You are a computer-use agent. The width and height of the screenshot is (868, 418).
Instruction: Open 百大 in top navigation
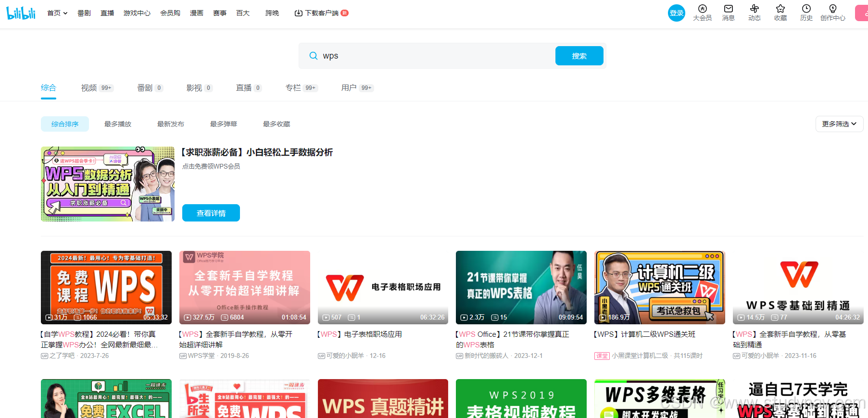(243, 13)
